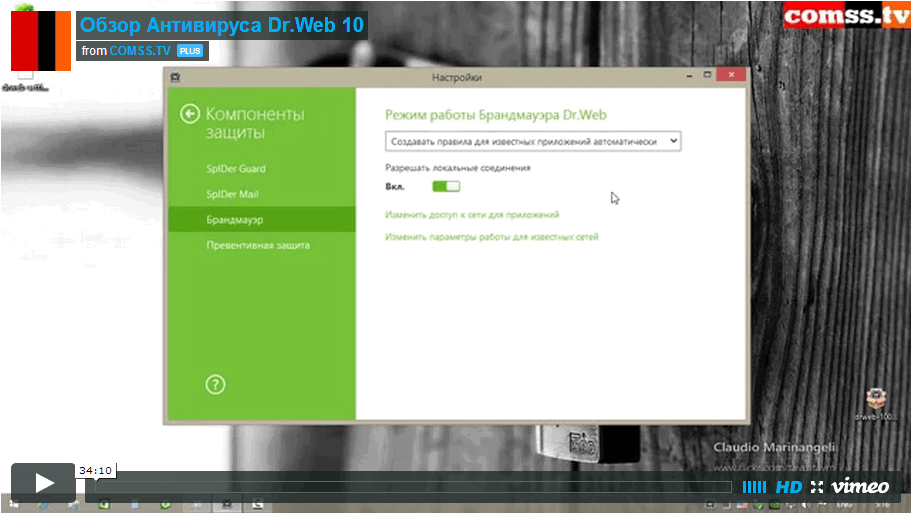911x513 pixels.
Task: Click Изменить параметры работы для известных сетей link
Action: 492,237
